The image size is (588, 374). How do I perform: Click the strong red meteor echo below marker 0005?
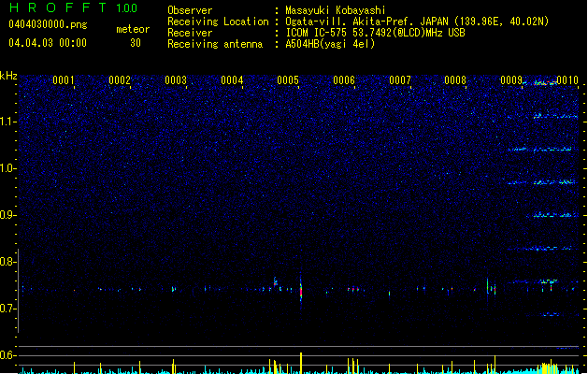(x=301, y=290)
